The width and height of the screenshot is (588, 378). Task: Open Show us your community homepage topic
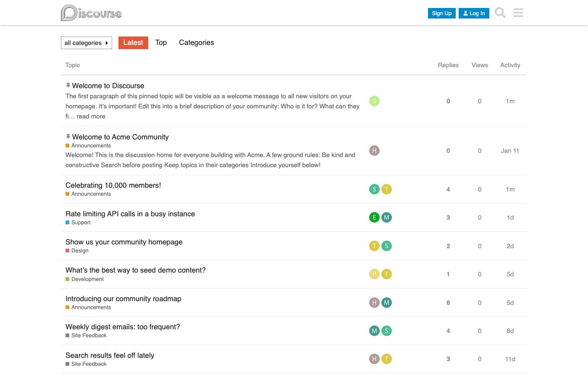pos(124,242)
